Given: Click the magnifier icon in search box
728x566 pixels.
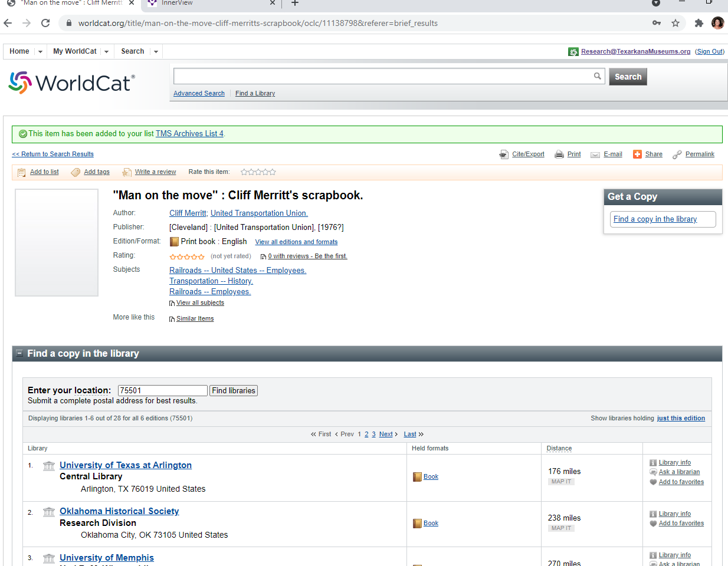Looking at the screenshot, I should [598, 76].
